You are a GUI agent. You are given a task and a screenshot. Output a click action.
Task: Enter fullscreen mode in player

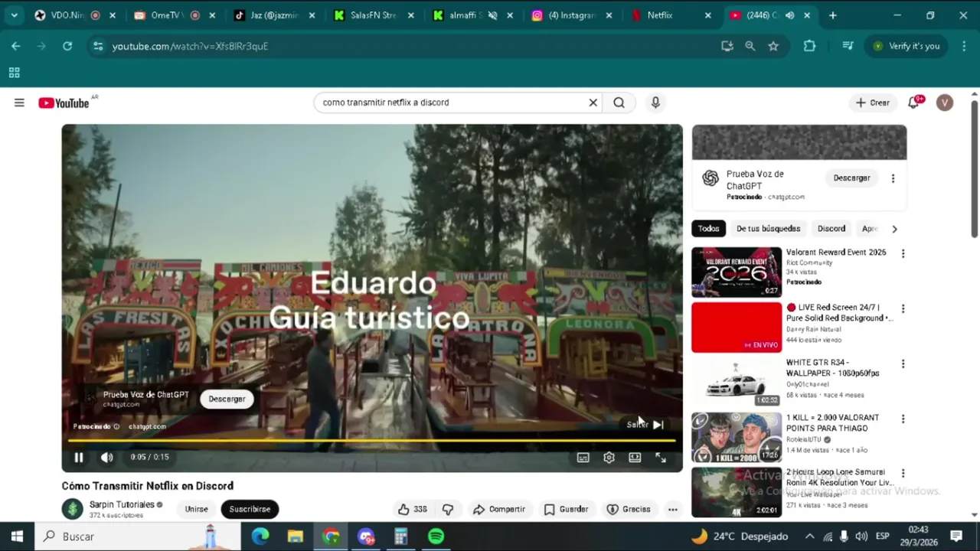pos(661,458)
